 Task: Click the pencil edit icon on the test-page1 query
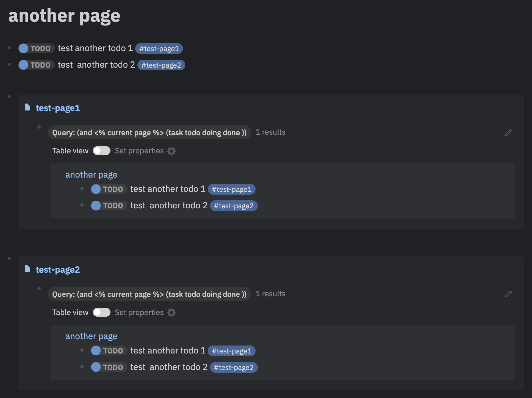[x=508, y=132]
